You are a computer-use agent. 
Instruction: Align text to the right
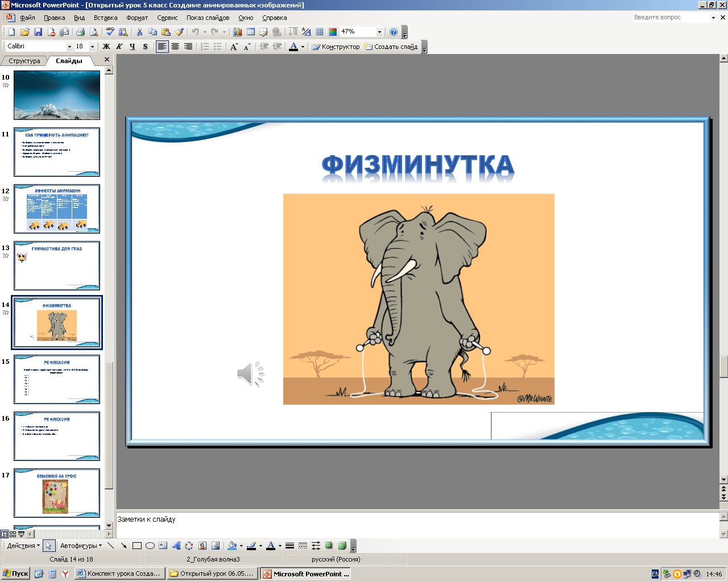[188, 47]
